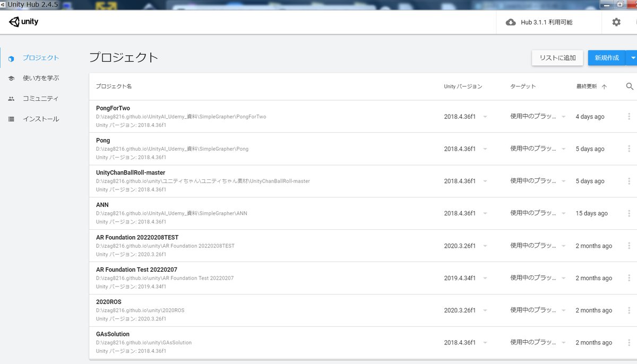Screen dimensions: 637x364
Task: Open AR Foundation 20220208TEST project
Action: 363,246
